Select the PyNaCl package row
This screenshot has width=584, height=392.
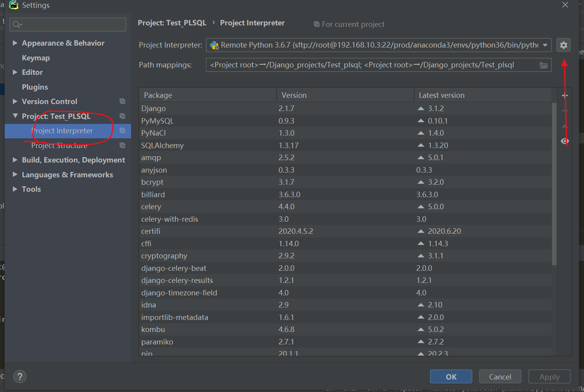point(345,133)
